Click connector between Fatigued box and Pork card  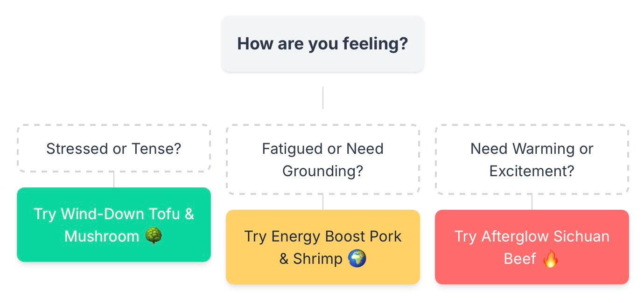tap(323, 202)
